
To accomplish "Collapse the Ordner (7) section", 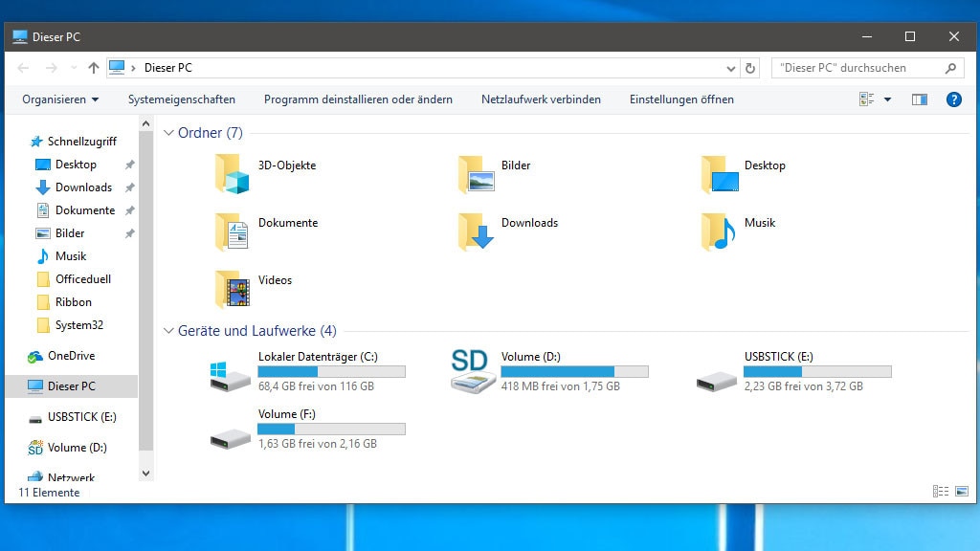I will pyautogui.click(x=169, y=133).
